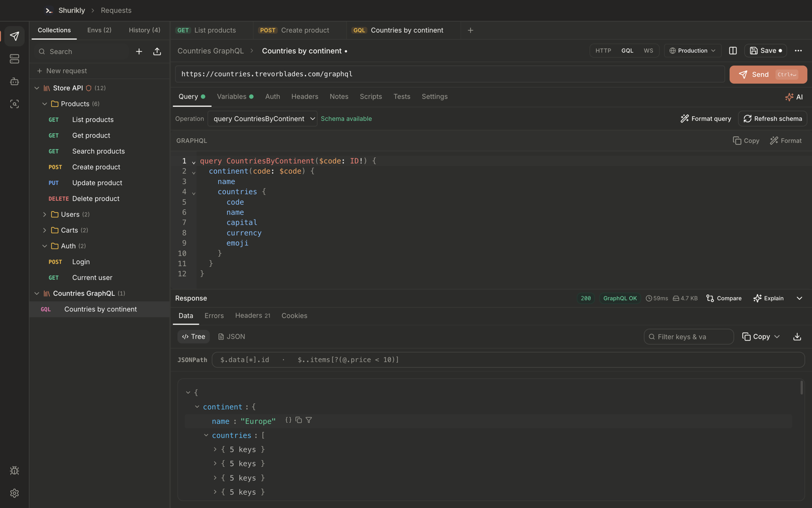The width and height of the screenshot is (812, 508).
Task: Open the response Errors tab
Action: point(214,316)
